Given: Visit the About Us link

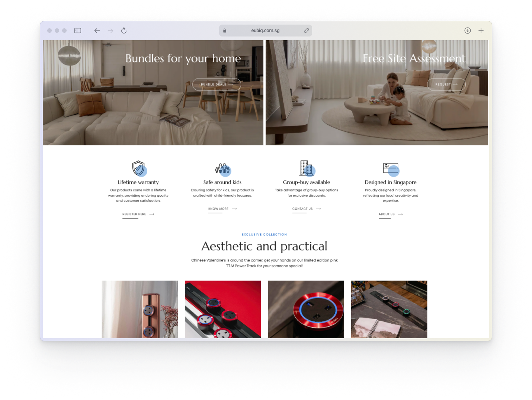Looking at the screenshot, I should (387, 214).
